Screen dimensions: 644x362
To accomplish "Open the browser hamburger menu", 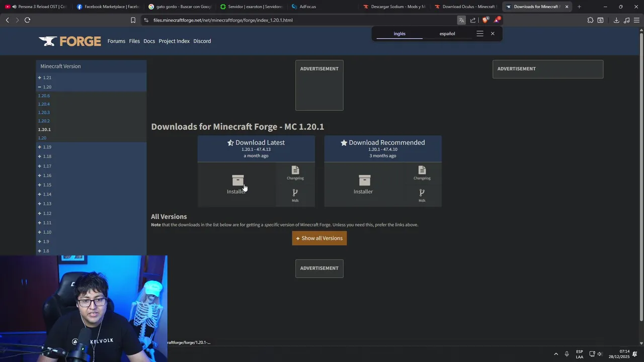I will click(636, 20).
